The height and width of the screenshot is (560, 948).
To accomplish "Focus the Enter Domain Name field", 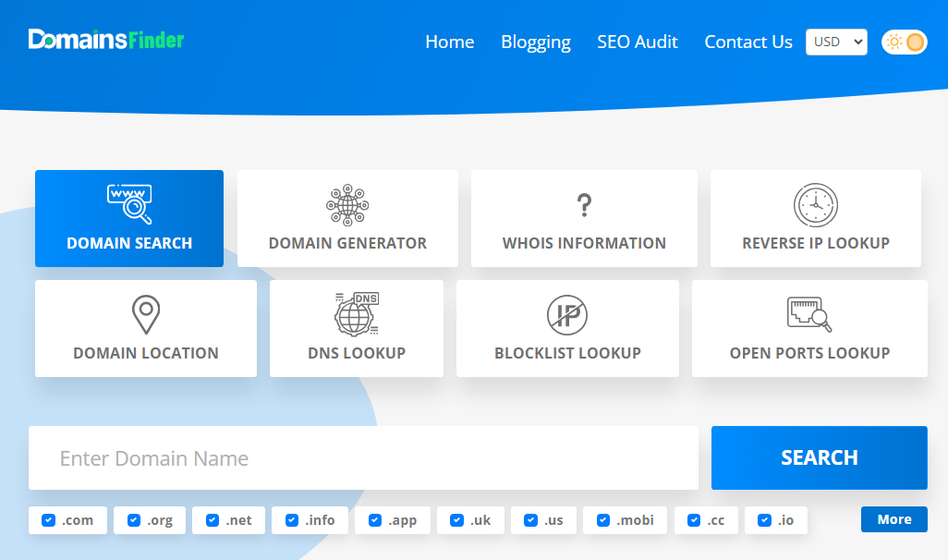I will coord(363,458).
